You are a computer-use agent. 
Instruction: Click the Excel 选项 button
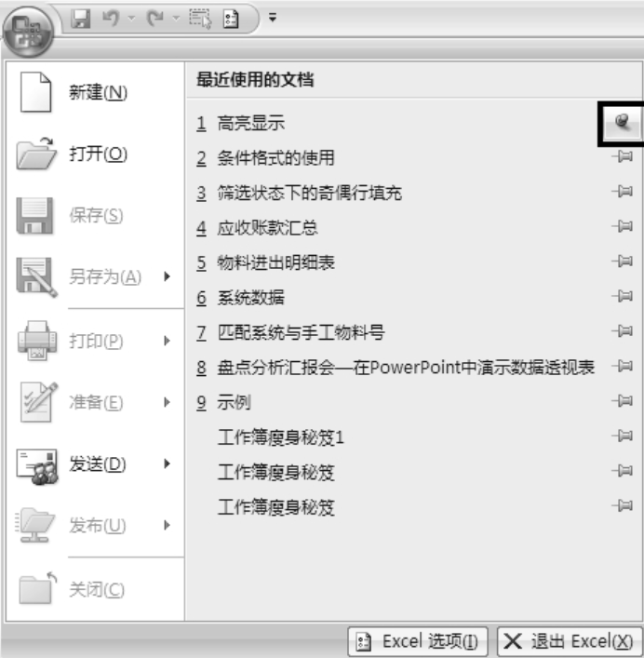418,641
